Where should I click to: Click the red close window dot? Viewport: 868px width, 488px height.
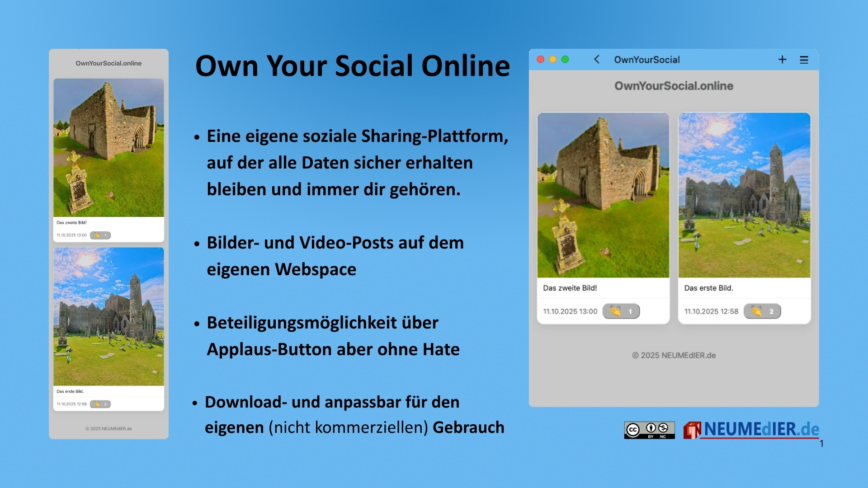(x=540, y=60)
